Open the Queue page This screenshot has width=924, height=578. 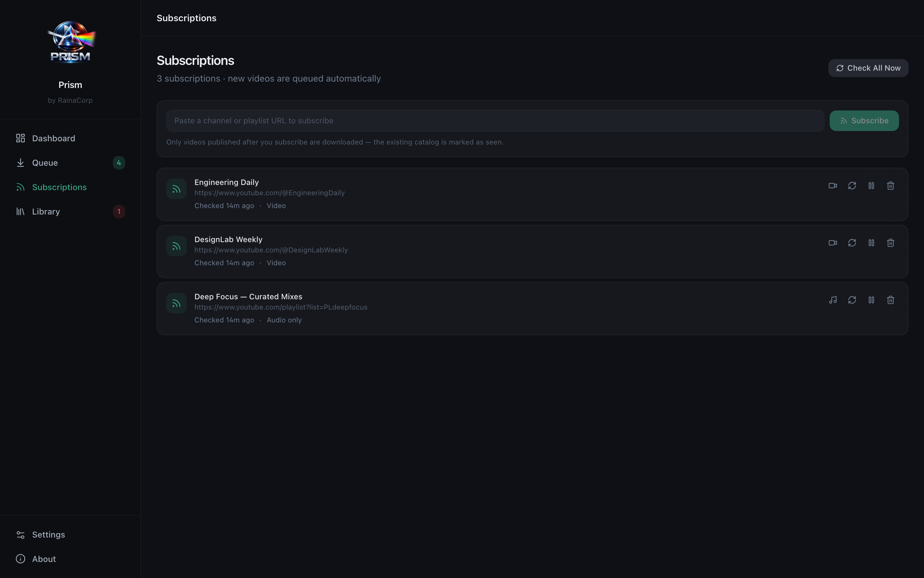[70, 163]
